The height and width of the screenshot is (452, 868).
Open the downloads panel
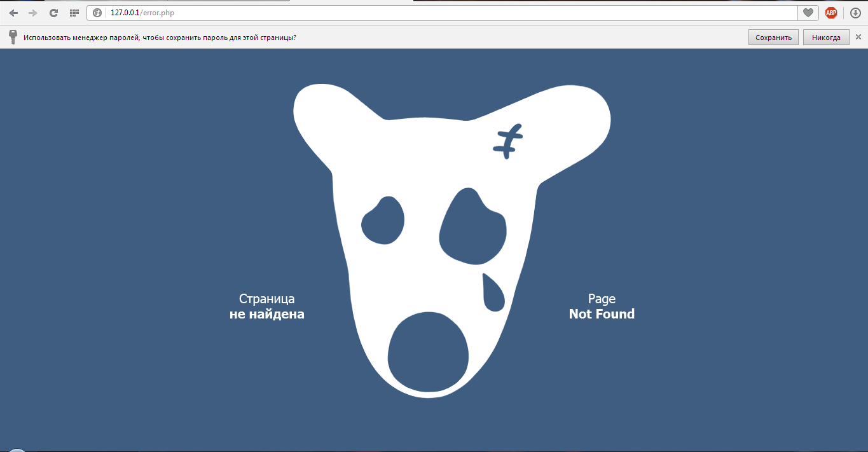tap(855, 13)
